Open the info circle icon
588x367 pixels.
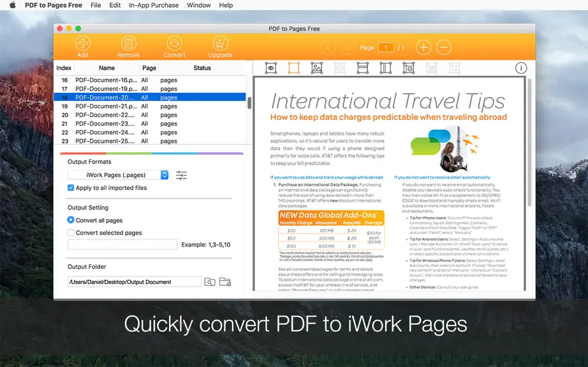coord(521,68)
